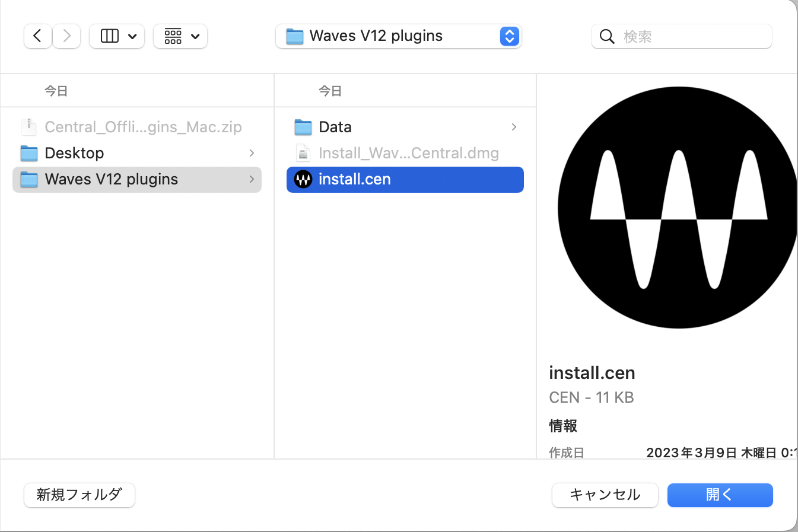Click the 開く open button
The height and width of the screenshot is (532, 798).
pyautogui.click(x=720, y=495)
